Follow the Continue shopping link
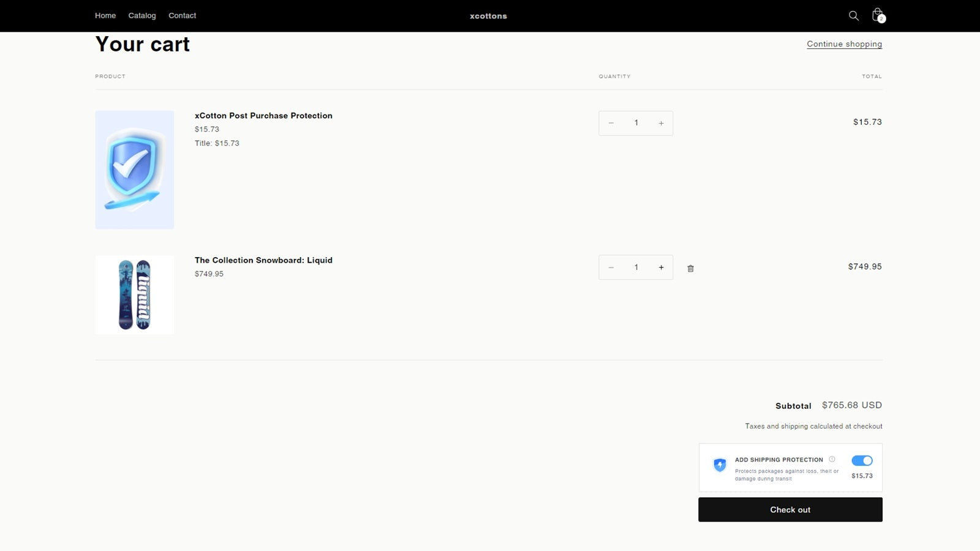This screenshot has height=551, width=980. (x=844, y=44)
